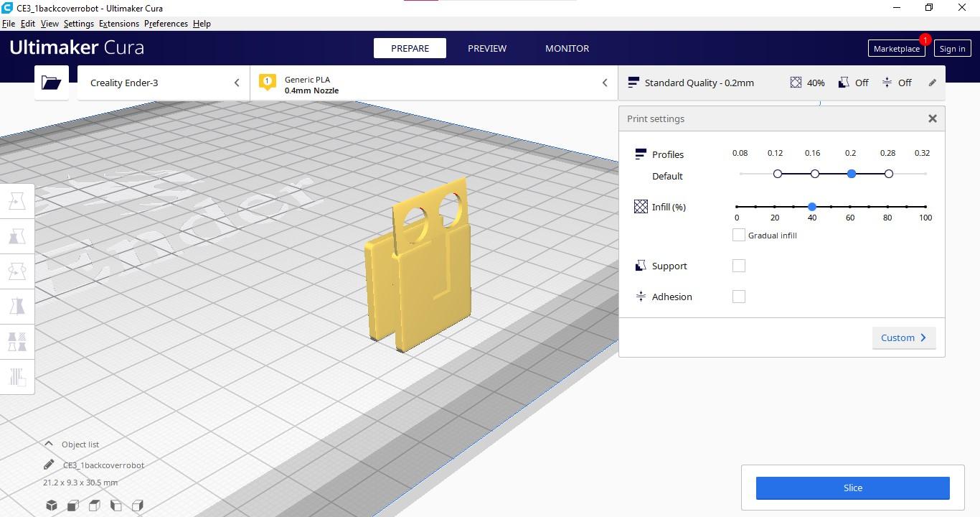Screen dimensions: 980x517
Task: Open the Extensions menu
Action: 119,24
